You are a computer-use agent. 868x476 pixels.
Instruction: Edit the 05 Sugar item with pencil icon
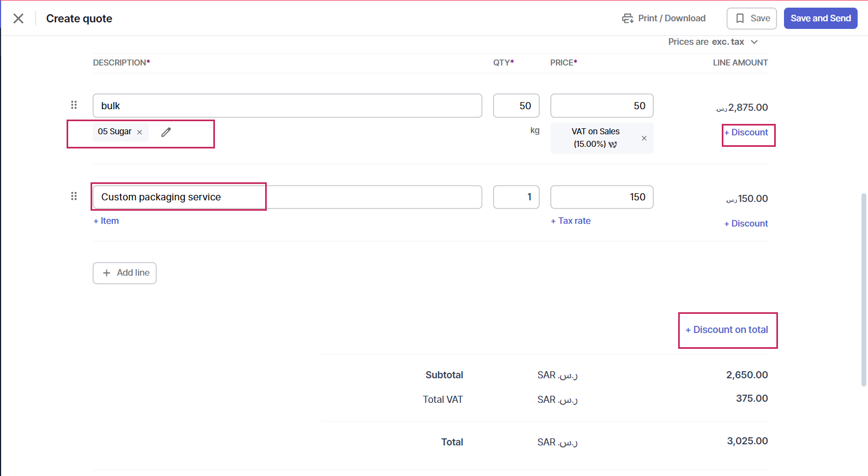point(166,132)
